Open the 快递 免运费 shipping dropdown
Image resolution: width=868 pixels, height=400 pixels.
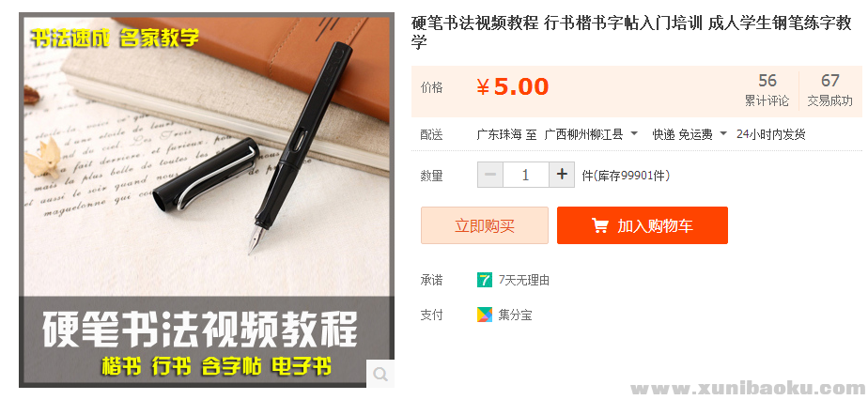click(723, 134)
